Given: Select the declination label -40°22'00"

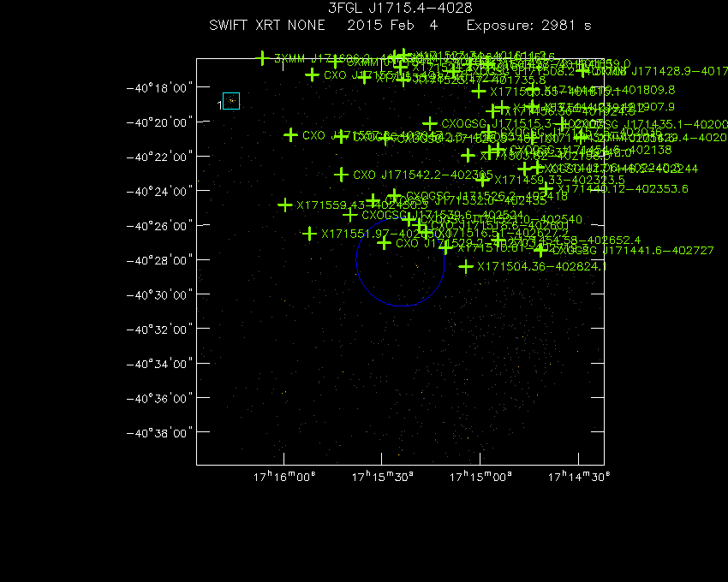Looking at the screenshot, I should (159, 157).
